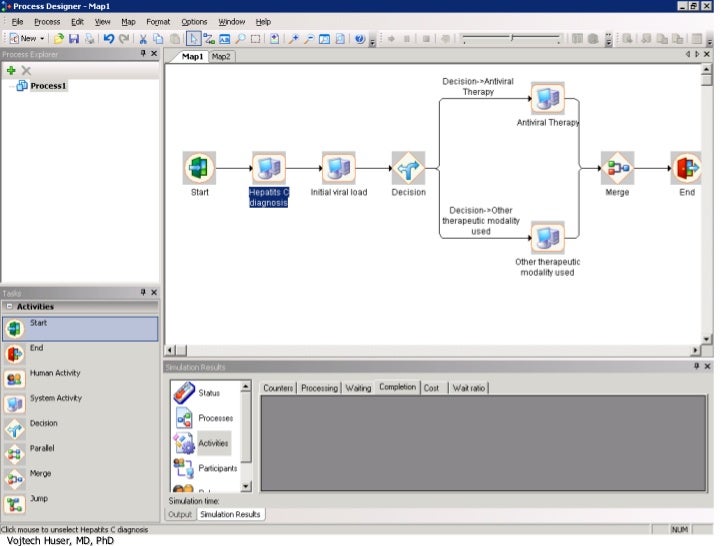
Task: Open the Help menu
Action: pos(263,22)
